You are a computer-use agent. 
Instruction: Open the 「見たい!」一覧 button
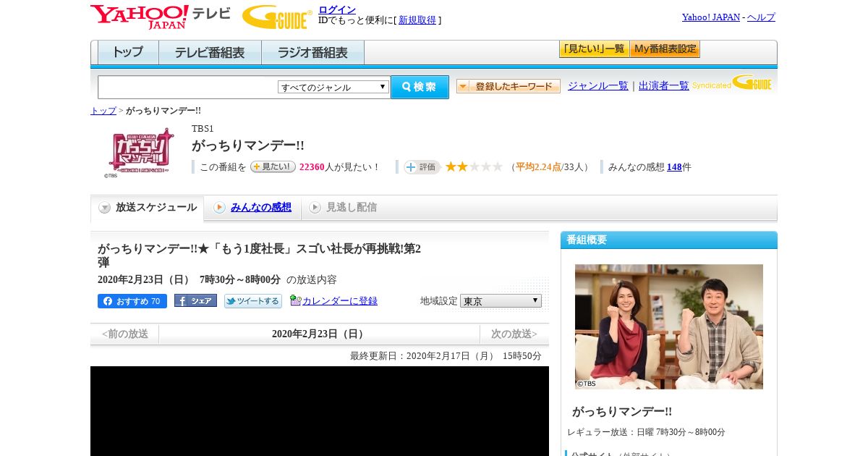(x=594, y=49)
